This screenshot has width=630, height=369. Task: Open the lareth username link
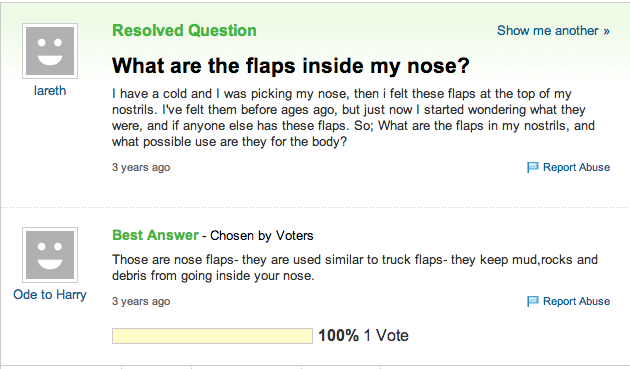click(x=50, y=91)
